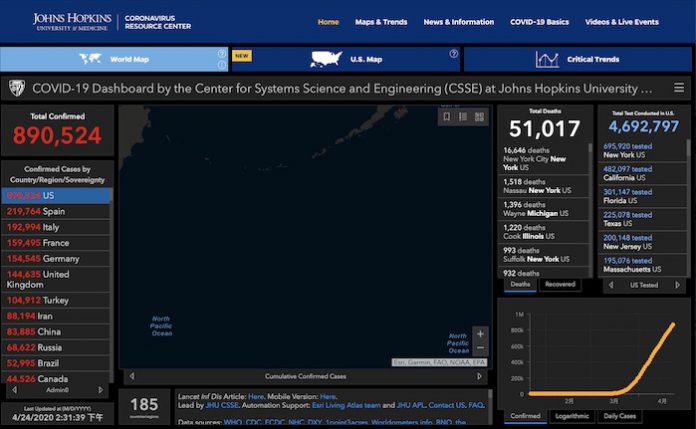
Task: Open the COVID-19 Basics menu
Action: pyautogui.click(x=539, y=22)
